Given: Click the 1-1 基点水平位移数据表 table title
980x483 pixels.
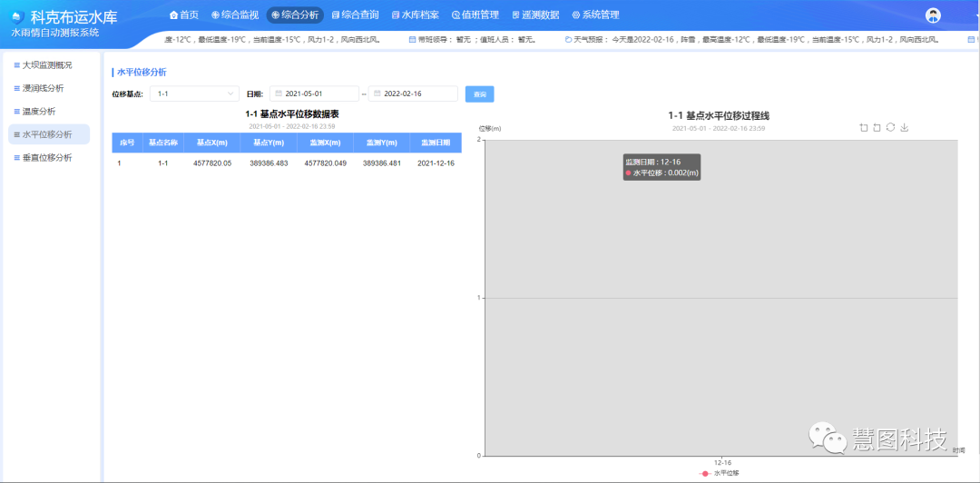Looking at the screenshot, I should (292, 114).
